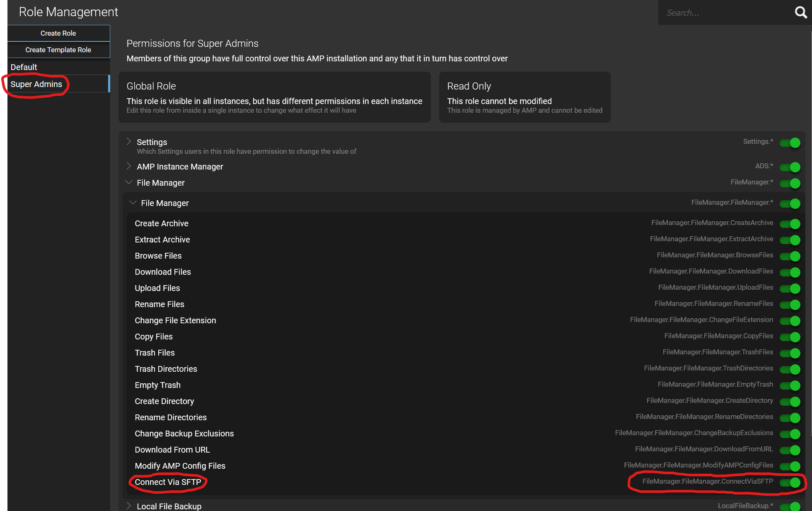
Task: Expand the Settings permissions section
Action: [129, 142]
